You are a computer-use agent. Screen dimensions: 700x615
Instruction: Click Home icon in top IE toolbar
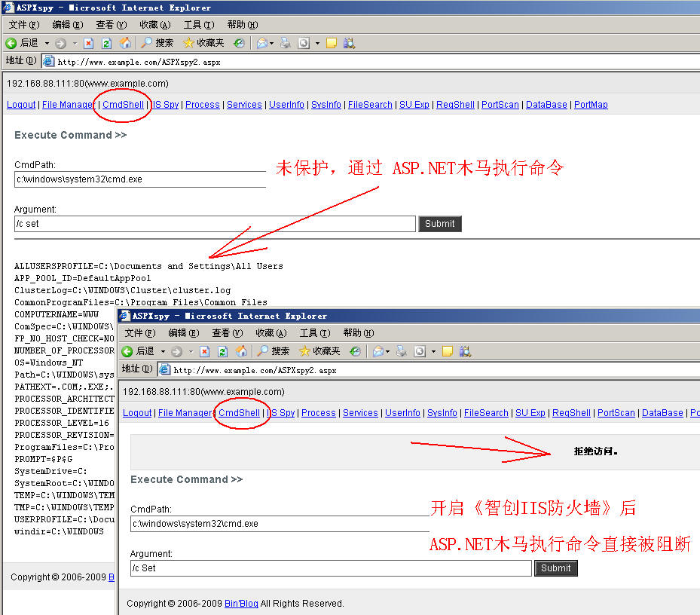coord(125,43)
